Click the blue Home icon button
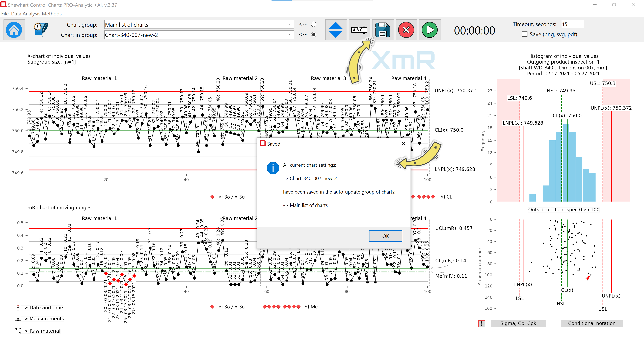This screenshot has width=644, height=346. (14, 30)
